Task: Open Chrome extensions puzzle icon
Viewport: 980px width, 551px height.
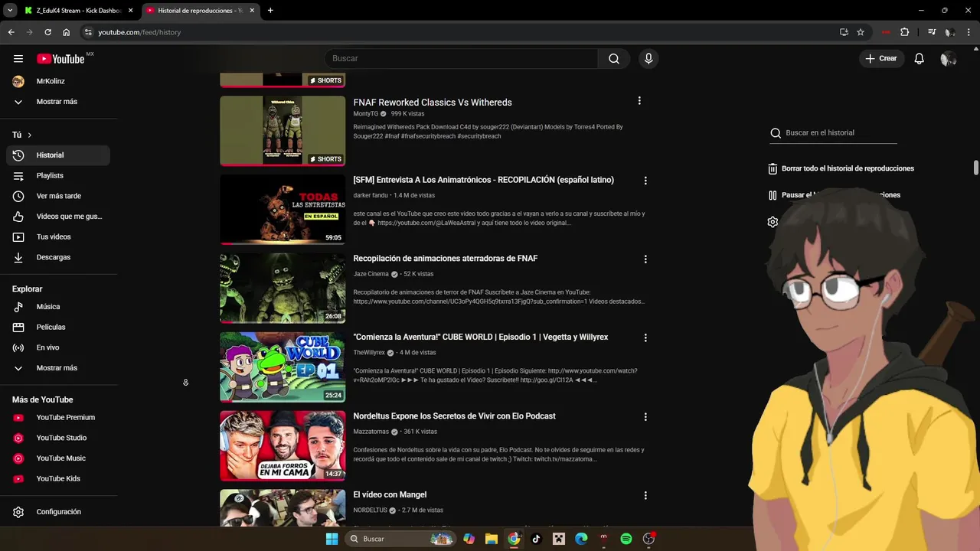Action: coord(905,32)
